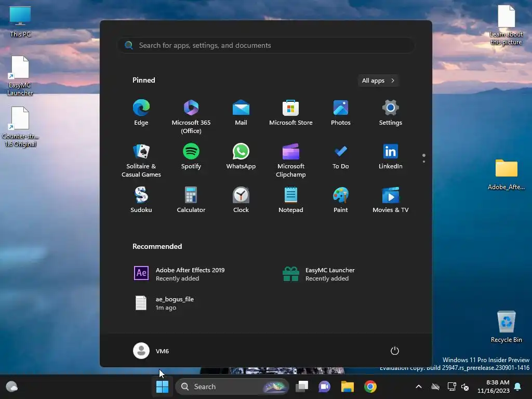Open the Edge pinned app
The height and width of the screenshot is (399, 532).
click(141, 113)
